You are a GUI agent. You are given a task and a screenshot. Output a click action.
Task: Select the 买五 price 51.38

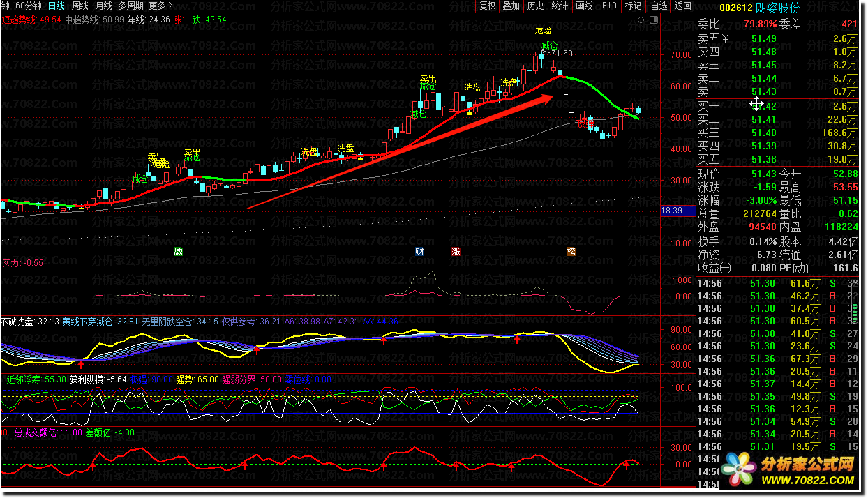pos(764,159)
